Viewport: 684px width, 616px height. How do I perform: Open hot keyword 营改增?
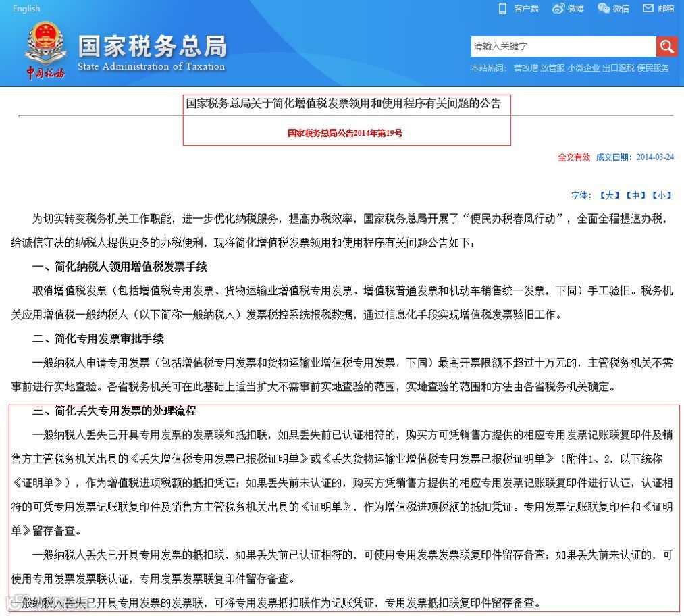pyautogui.click(x=525, y=68)
